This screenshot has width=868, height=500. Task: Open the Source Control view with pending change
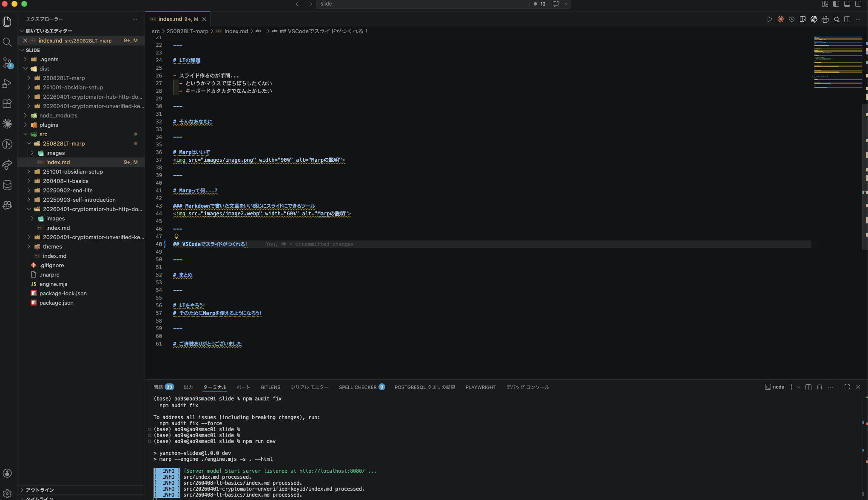pos(7,63)
